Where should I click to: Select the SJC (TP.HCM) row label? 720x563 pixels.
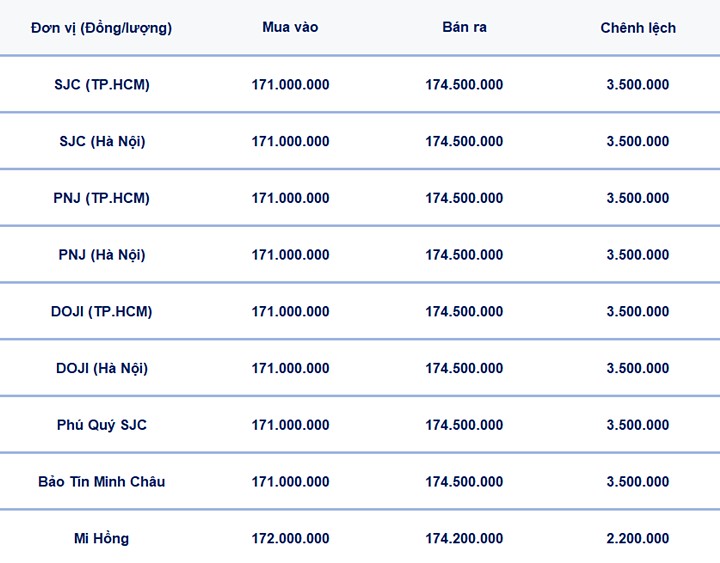point(102,85)
